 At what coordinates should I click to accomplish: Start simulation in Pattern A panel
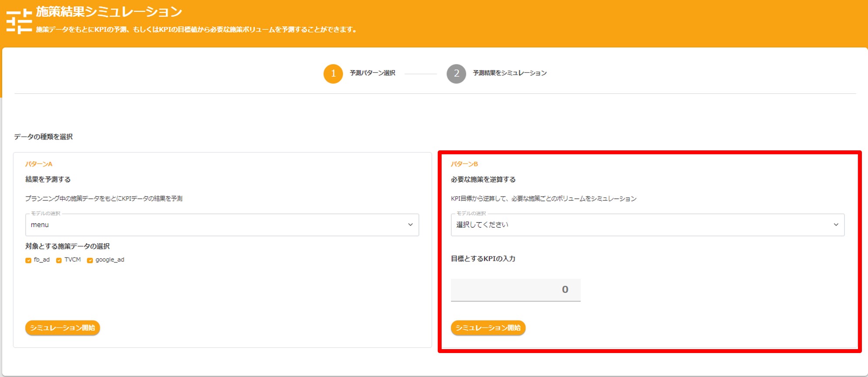62,328
